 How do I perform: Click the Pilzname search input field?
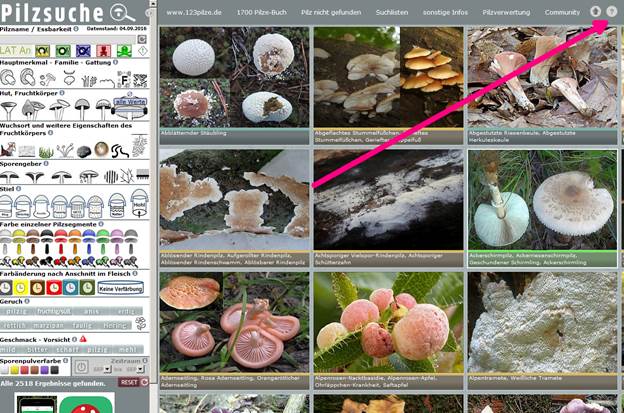(x=68, y=39)
